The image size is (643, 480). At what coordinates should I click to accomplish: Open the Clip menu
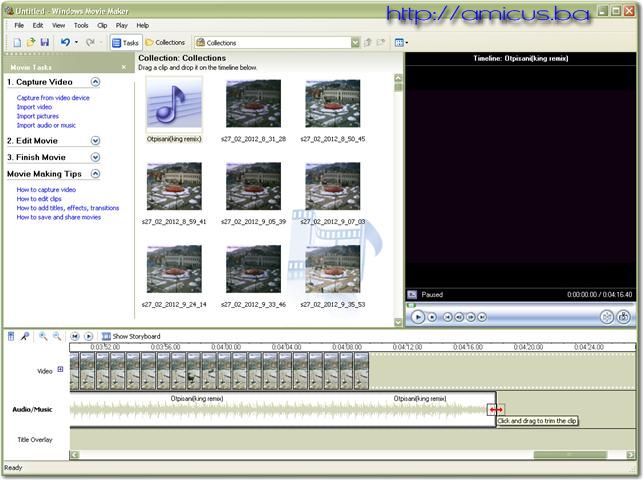click(102, 25)
